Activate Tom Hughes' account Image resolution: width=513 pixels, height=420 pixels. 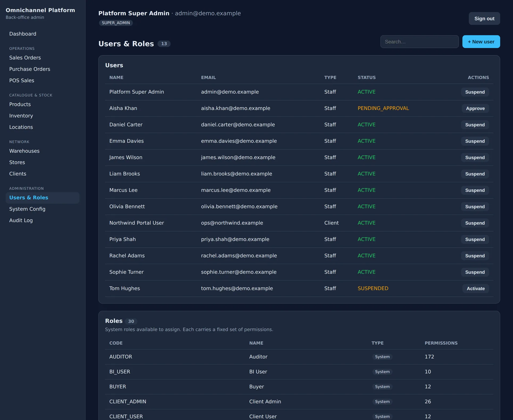476,289
